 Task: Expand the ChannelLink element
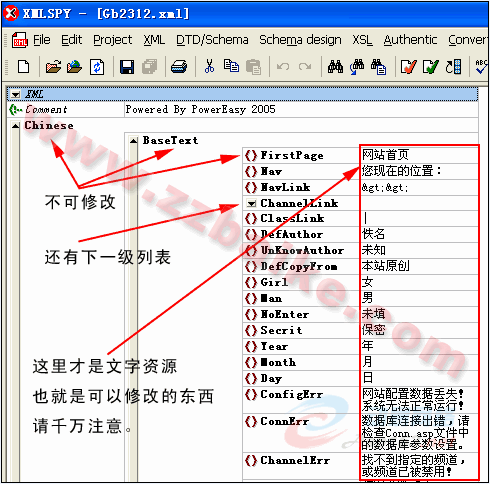point(252,203)
